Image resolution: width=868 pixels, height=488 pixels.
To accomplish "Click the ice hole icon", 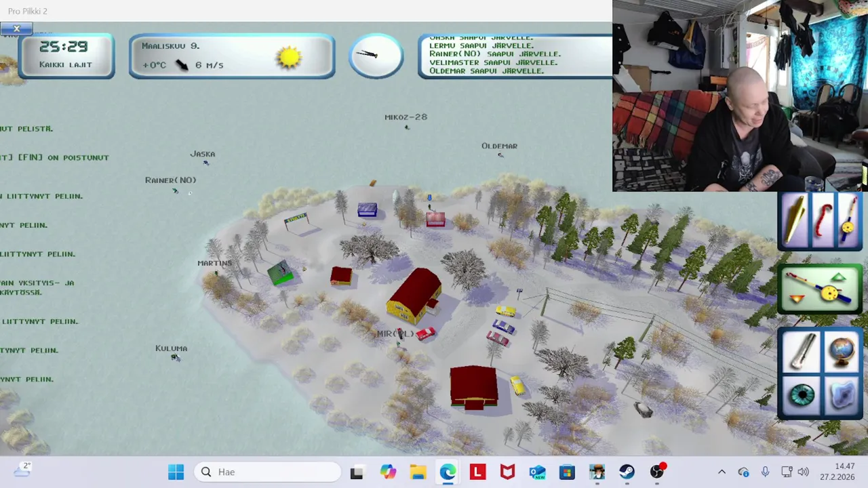I will pos(841,396).
